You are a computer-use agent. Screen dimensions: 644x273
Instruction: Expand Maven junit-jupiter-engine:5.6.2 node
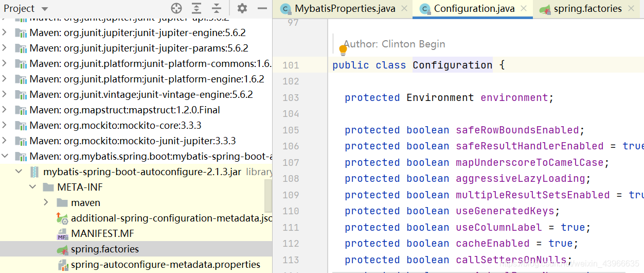pyautogui.click(x=5, y=32)
